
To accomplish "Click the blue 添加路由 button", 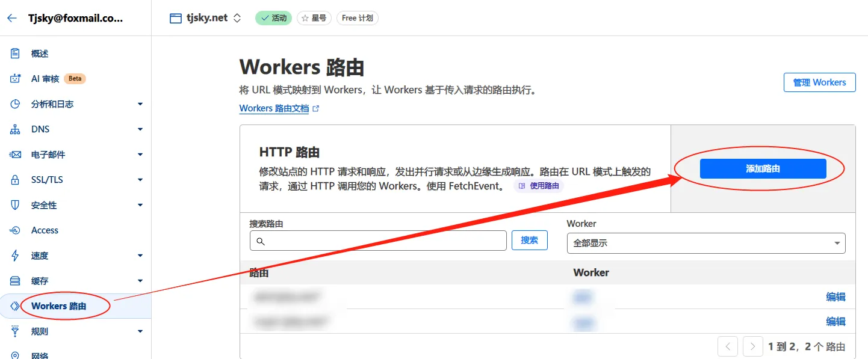I will pos(764,168).
